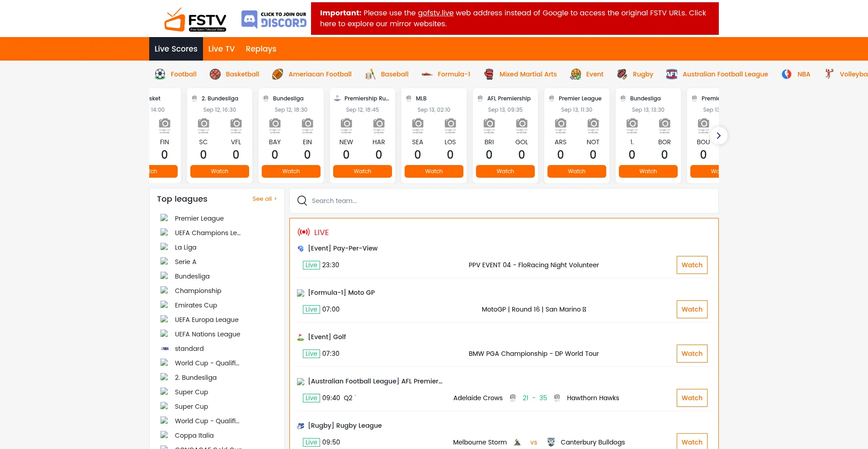Viewport: 868px width, 449px height.
Task: Click the Rugby League category icon
Action: coord(301,426)
